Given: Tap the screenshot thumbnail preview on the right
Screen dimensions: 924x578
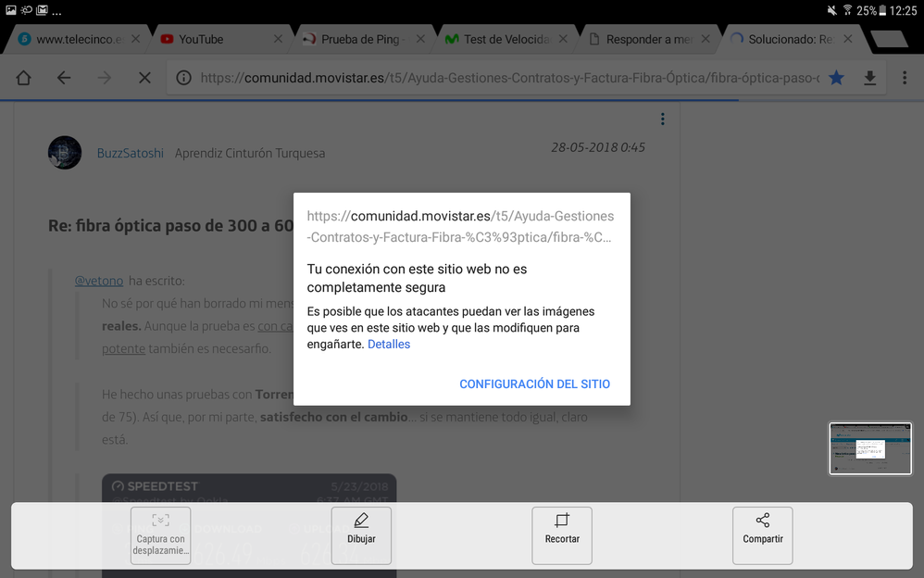Looking at the screenshot, I should click(x=869, y=448).
